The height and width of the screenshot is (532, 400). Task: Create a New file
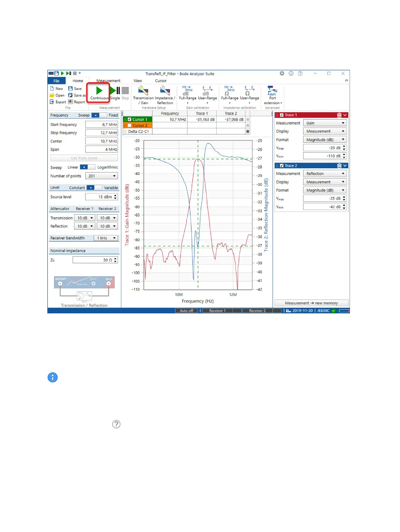(57, 89)
